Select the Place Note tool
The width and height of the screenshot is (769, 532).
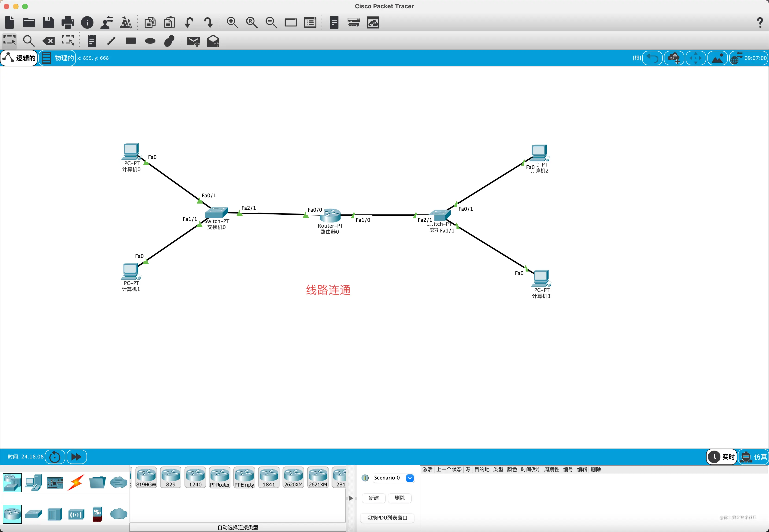click(x=92, y=41)
